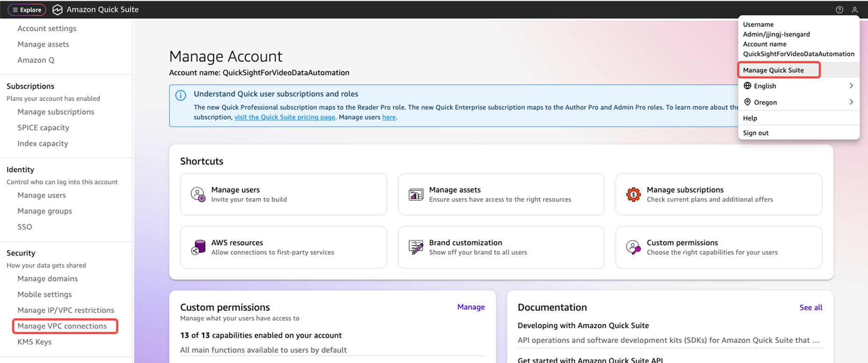Click the Manage assets shortcut icon
868x363 pixels.
(x=416, y=194)
